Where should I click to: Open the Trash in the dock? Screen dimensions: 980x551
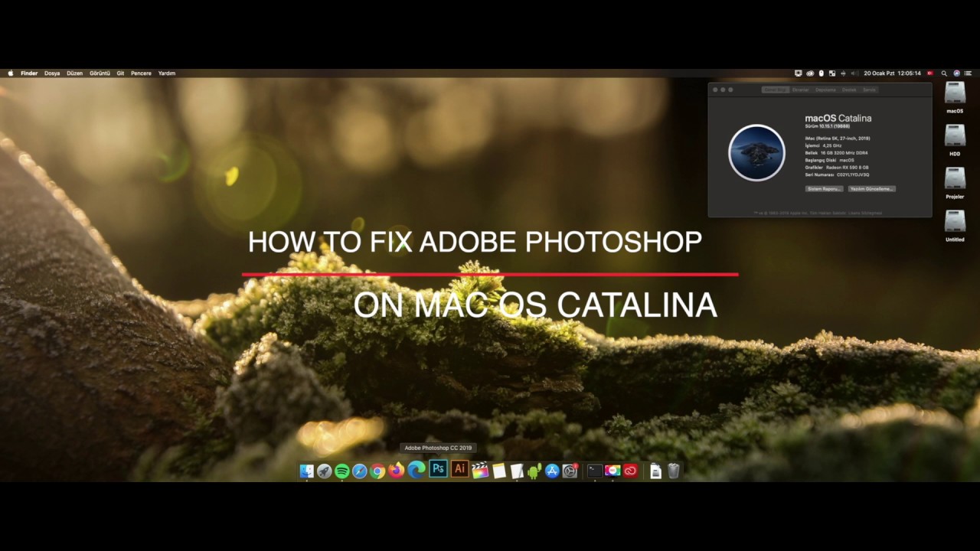point(673,471)
